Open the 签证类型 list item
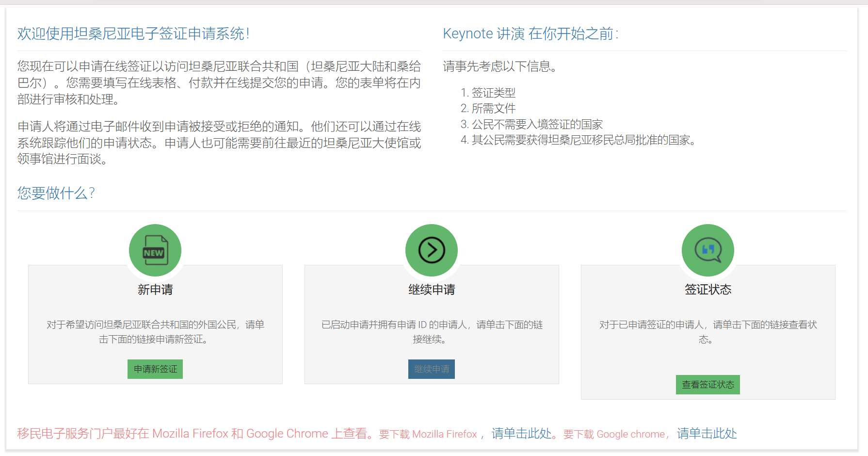868x456 pixels. pyautogui.click(x=493, y=93)
